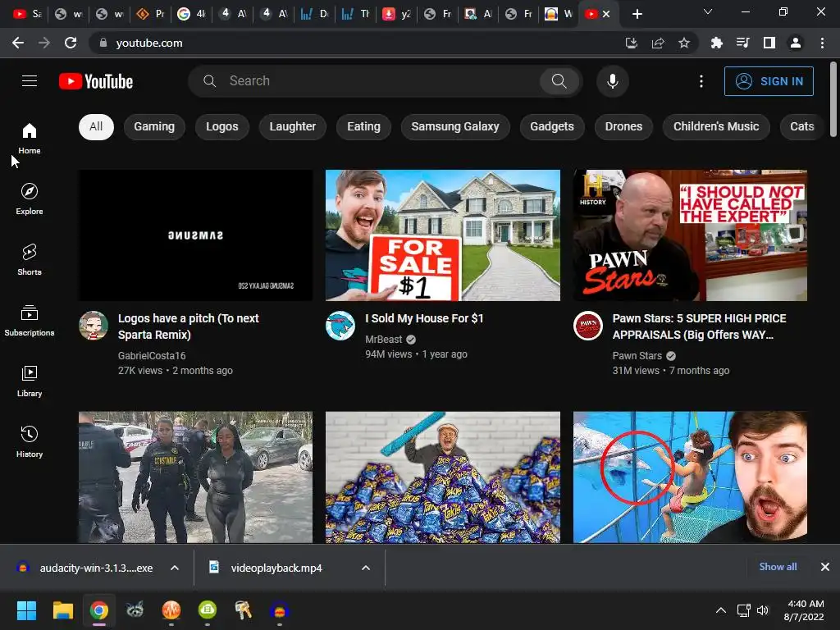Select the All filter chip
The image size is (840, 630).
tap(96, 127)
